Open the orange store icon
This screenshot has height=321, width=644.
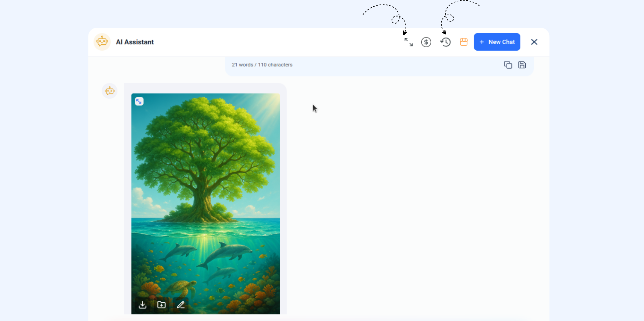point(464,42)
